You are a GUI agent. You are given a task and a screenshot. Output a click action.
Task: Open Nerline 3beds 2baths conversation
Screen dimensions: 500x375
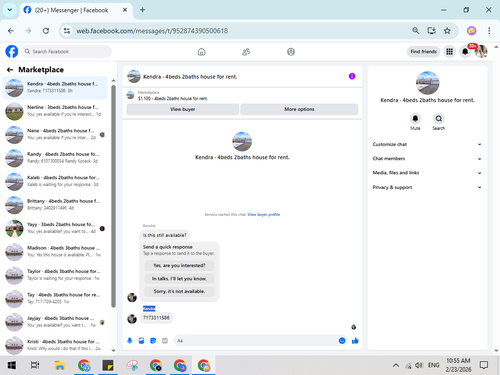[x=55, y=111]
